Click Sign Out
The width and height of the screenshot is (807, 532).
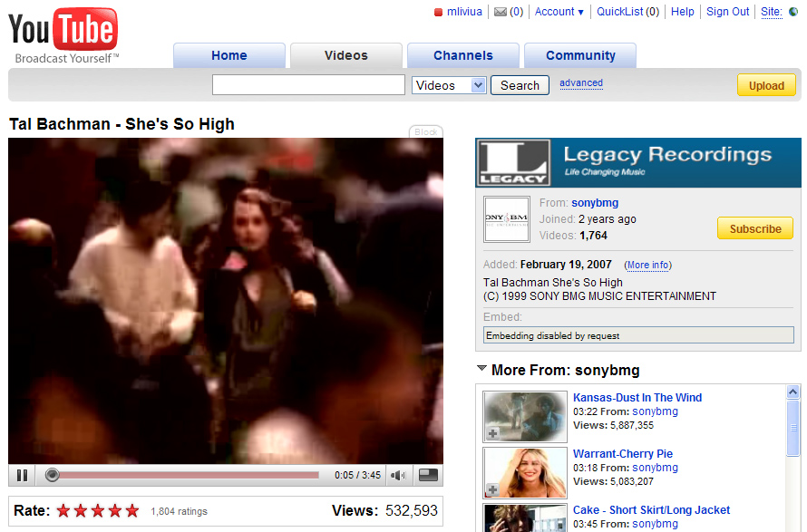click(728, 12)
